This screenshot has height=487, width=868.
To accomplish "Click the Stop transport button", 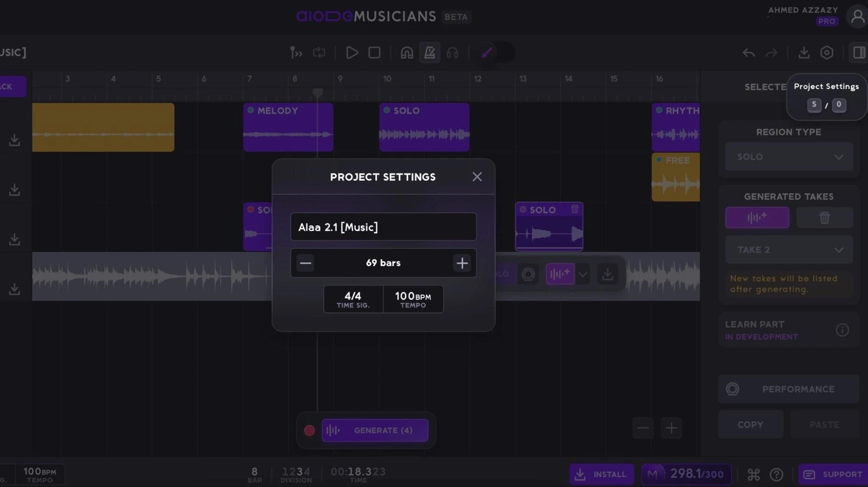I will (x=374, y=53).
